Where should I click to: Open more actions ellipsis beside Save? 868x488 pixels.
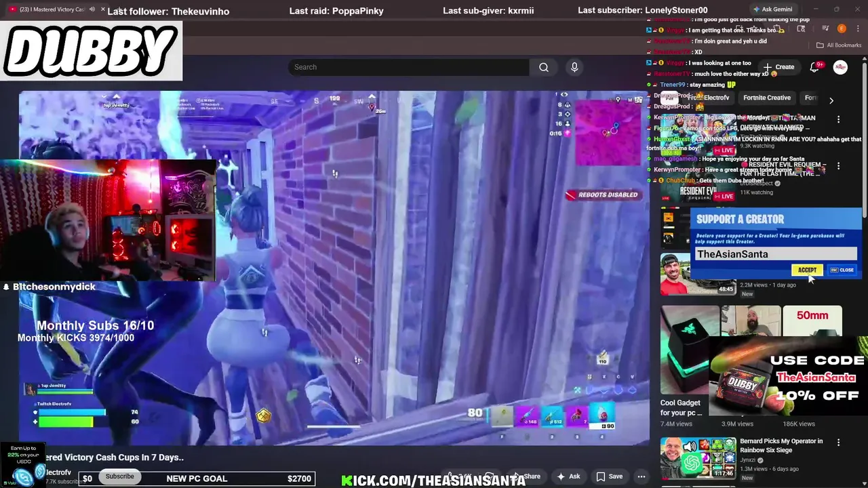coord(642,476)
